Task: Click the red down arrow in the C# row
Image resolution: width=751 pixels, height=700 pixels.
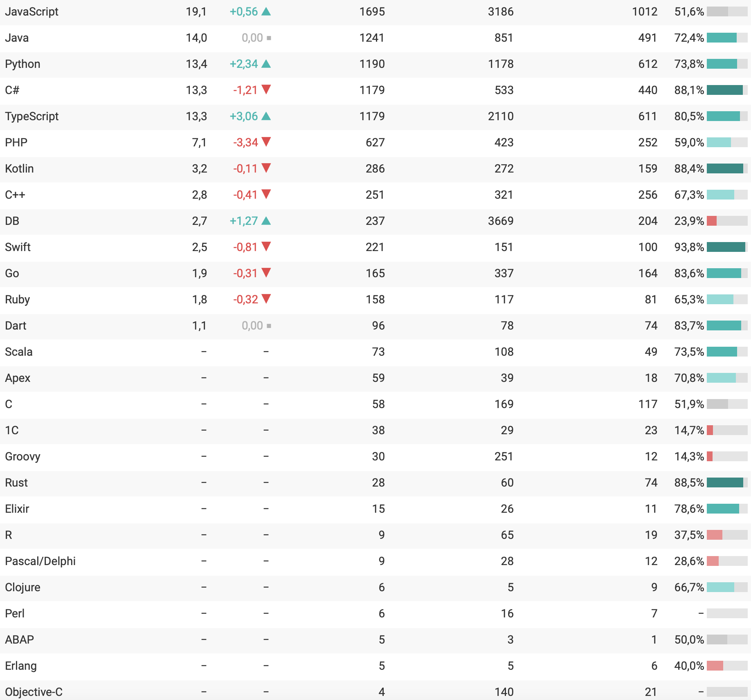Action: pos(266,90)
